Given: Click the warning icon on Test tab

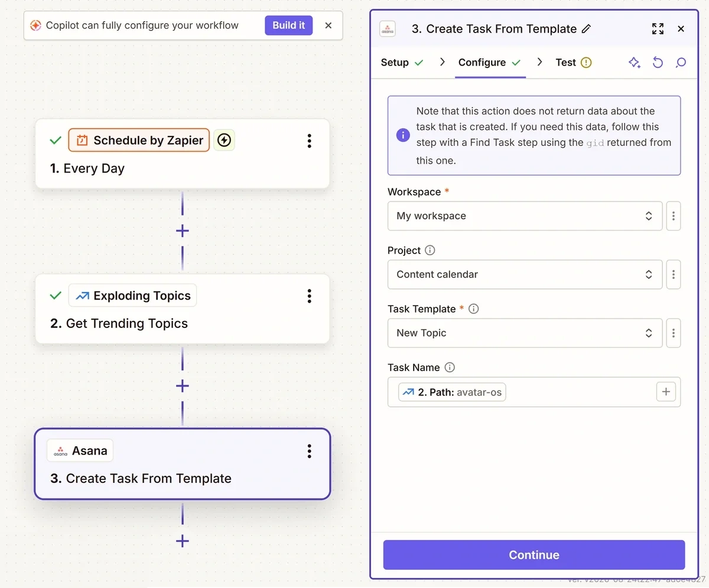Looking at the screenshot, I should click(x=586, y=63).
